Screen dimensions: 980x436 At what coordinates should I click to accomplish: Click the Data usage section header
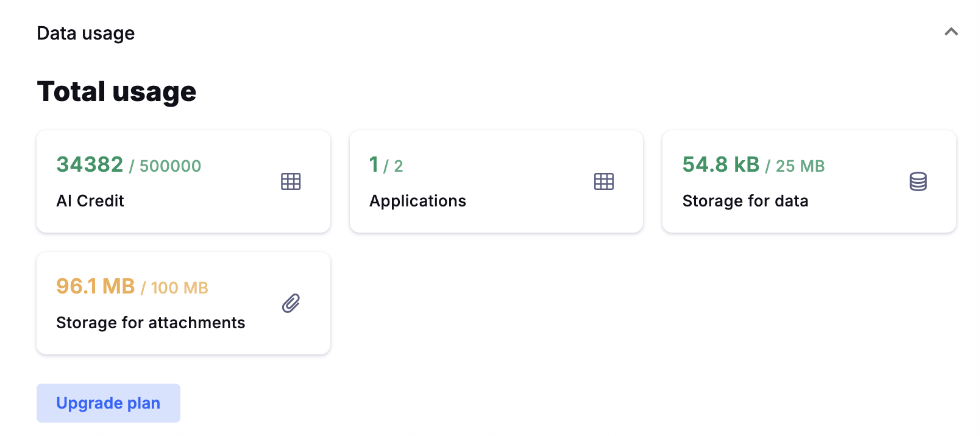click(x=86, y=33)
